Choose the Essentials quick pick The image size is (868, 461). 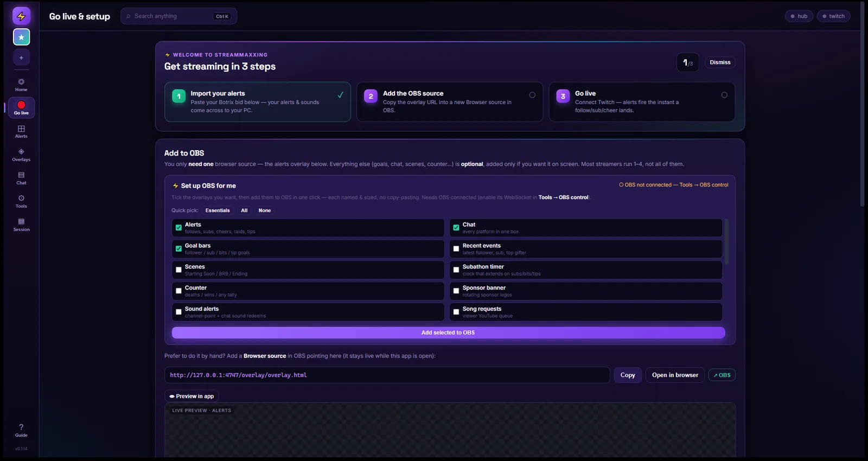click(x=218, y=210)
